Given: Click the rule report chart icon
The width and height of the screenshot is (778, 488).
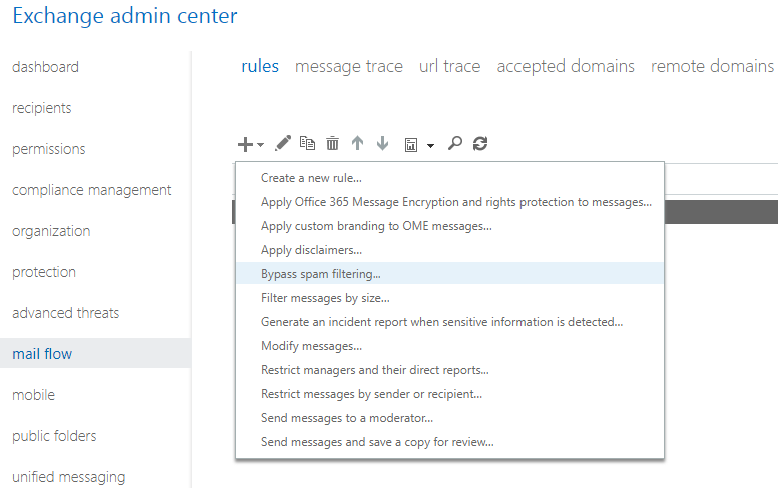Looking at the screenshot, I should [411, 145].
